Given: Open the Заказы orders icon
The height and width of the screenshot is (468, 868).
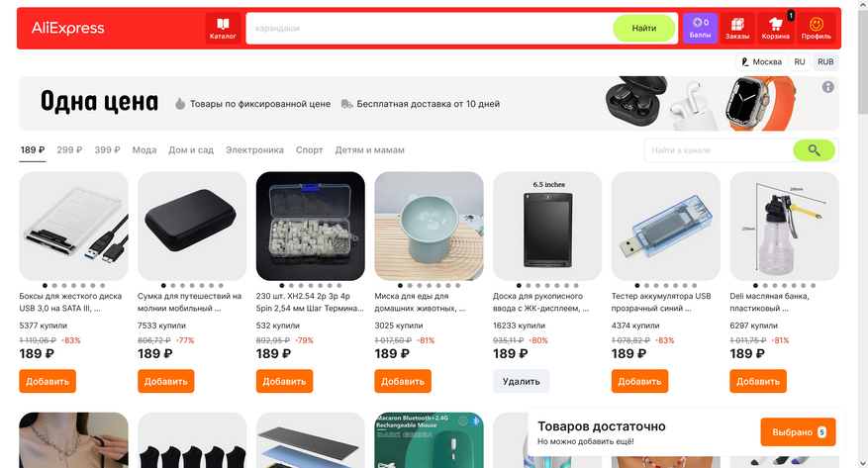Looking at the screenshot, I should point(736,29).
